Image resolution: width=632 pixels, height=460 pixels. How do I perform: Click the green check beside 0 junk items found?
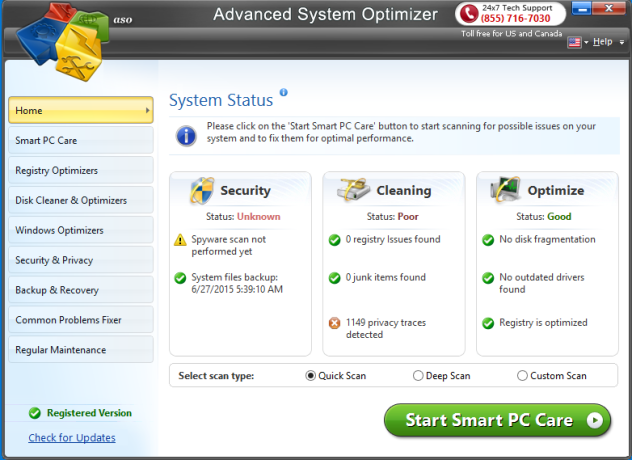[335, 278]
